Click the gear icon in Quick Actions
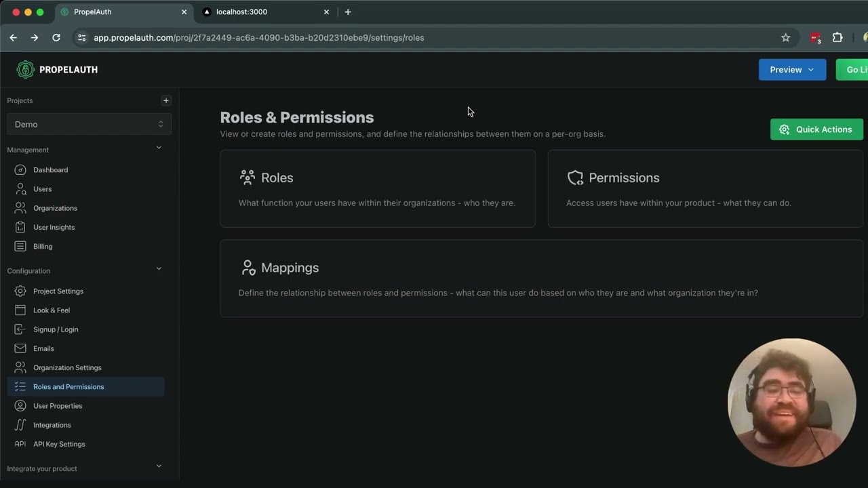This screenshot has height=488, width=868. [785, 129]
